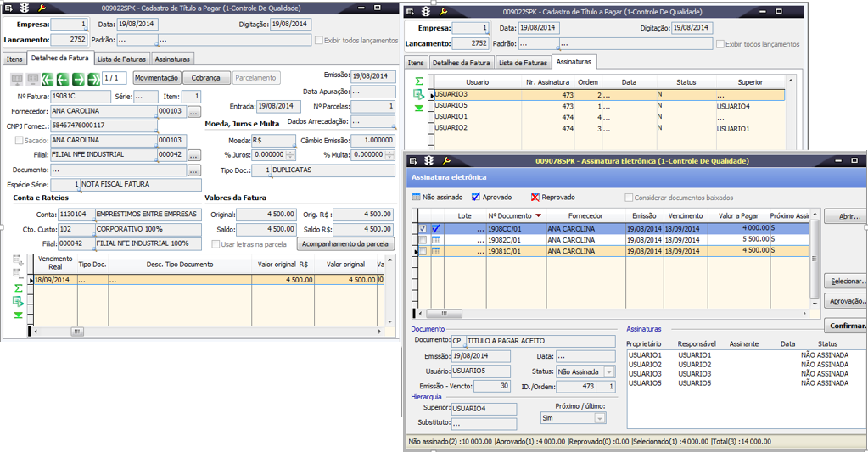Open the Itens tab in the left window
The image size is (868, 452).
click(x=14, y=59)
